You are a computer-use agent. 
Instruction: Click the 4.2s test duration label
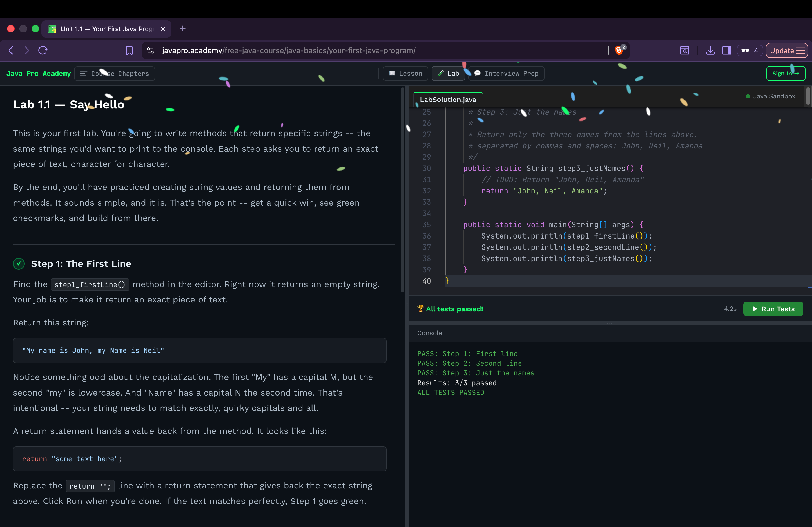point(730,309)
